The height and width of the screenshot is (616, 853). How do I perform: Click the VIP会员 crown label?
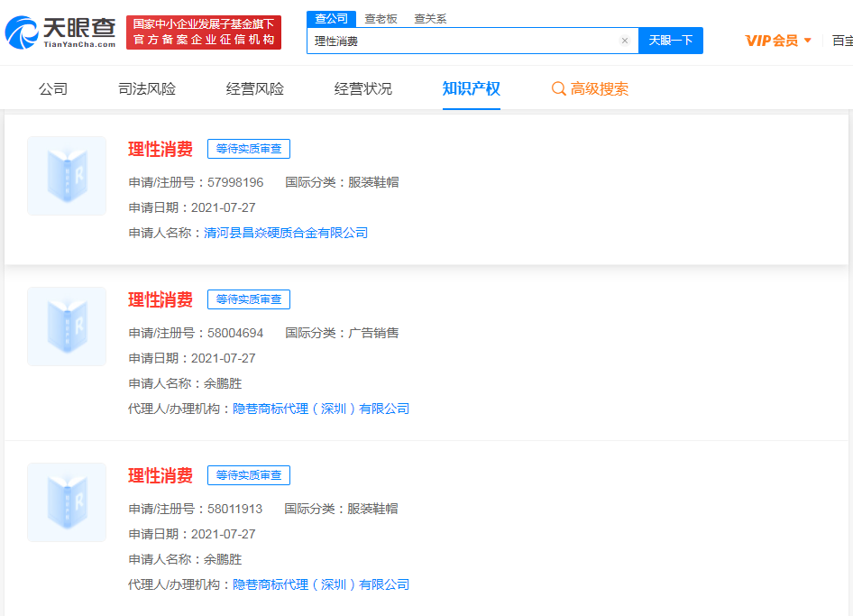[773, 41]
